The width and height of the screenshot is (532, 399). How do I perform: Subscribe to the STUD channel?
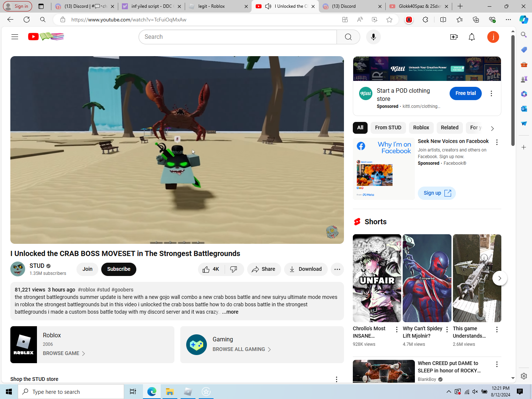(x=119, y=269)
